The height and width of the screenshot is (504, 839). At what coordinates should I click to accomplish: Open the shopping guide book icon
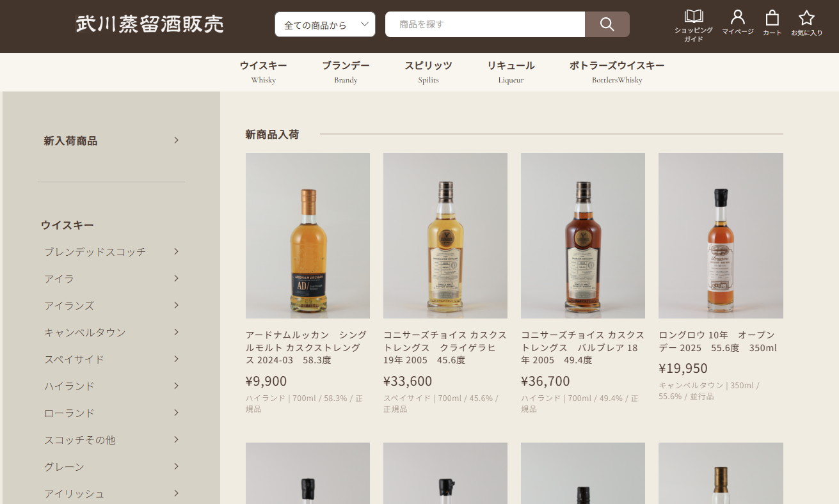[693, 17]
